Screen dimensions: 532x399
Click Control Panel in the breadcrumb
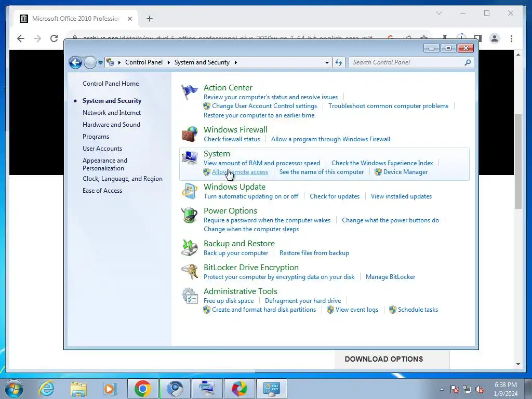pyautogui.click(x=144, y=62)
